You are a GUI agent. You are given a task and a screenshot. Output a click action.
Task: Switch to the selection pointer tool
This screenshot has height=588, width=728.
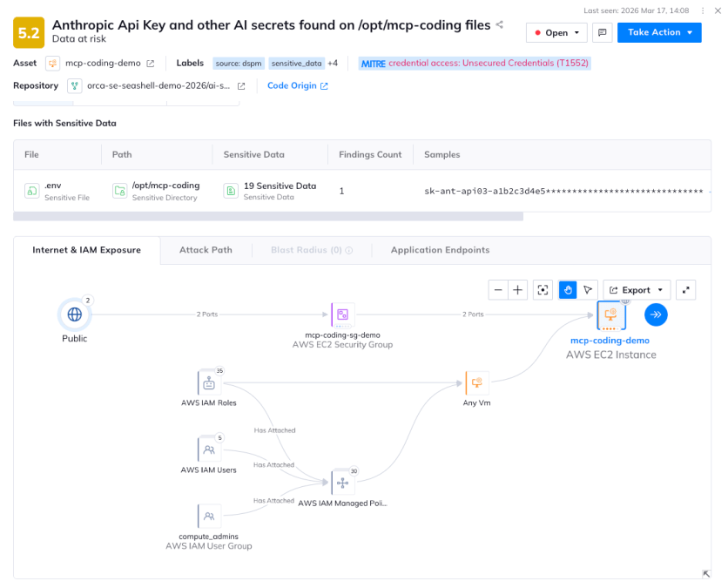point(588,289)
